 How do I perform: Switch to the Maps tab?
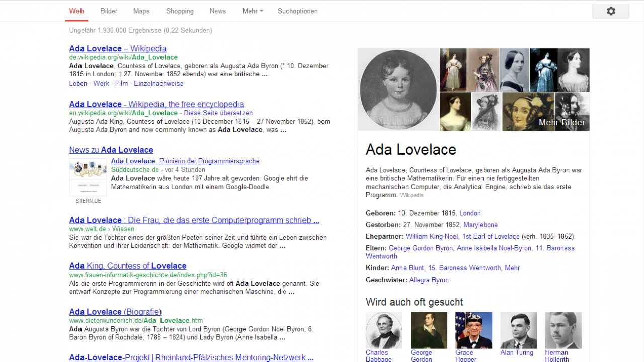(141, 11)
